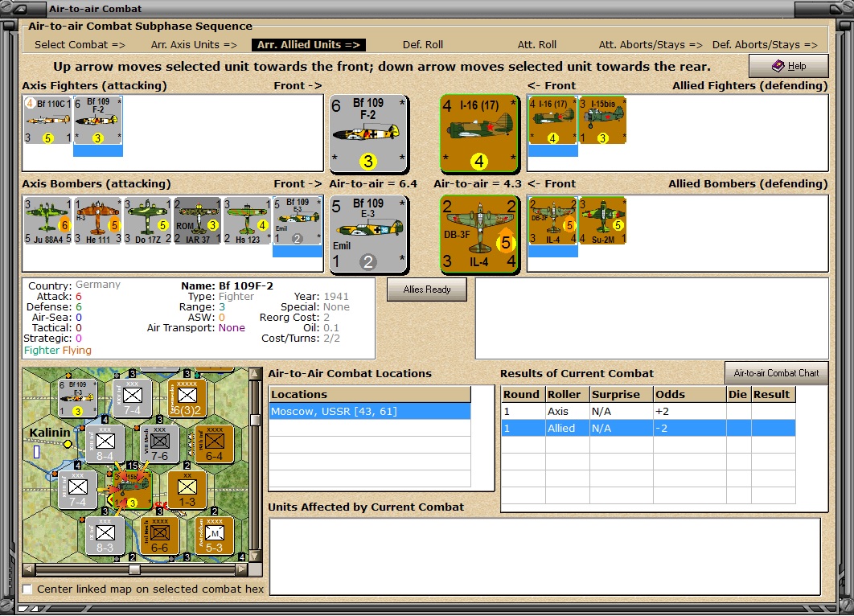The width and height of the screenshot is (854, 616).
Task: Select the Def. Roll subphase step
Action: pos(423,45)
